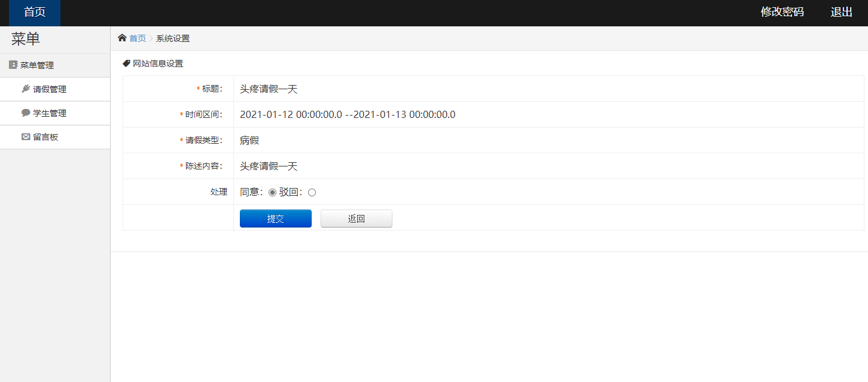Image resolution: width=868 pixels, height=382 pixels.
Task: Select the 驳回 radio button
Action: (x=311, y=192)
